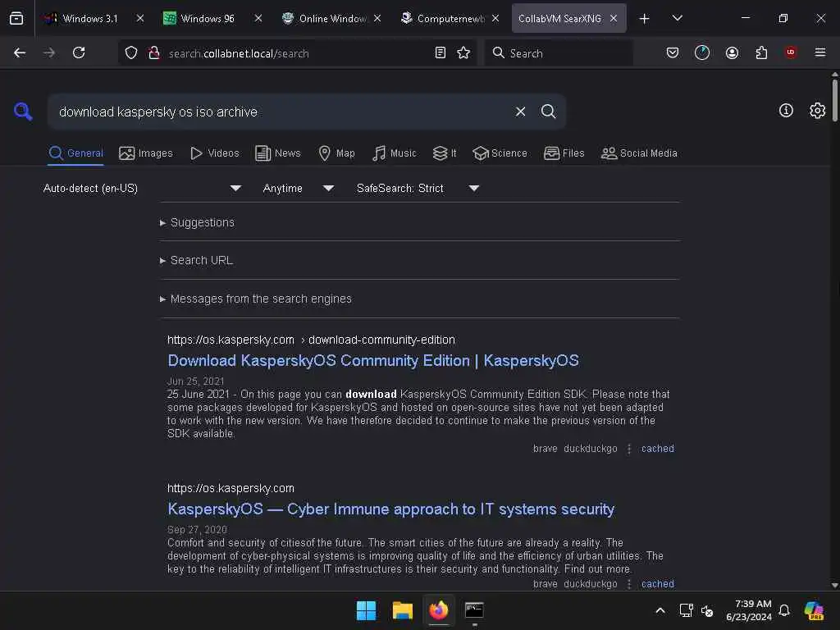Screen dimensions: 840x630
Task: Click the SearXNG logo icon
Action: [x=23, y=112]
